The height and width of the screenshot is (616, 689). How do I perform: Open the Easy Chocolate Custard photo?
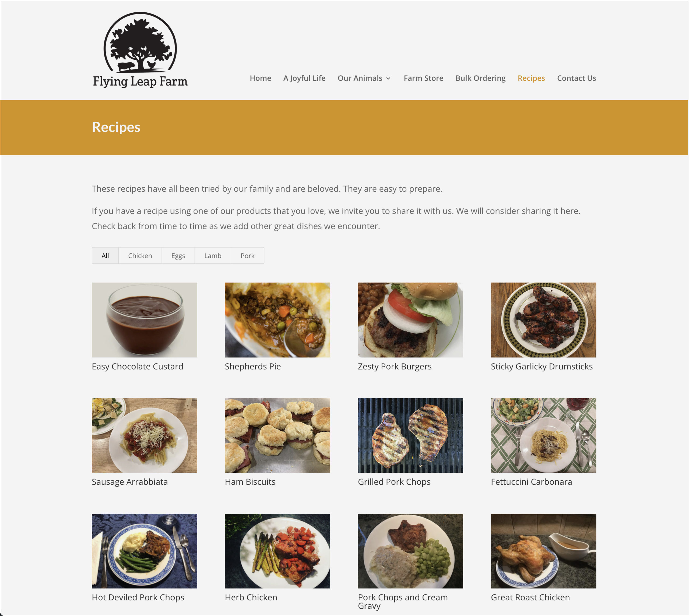[144, 320]
